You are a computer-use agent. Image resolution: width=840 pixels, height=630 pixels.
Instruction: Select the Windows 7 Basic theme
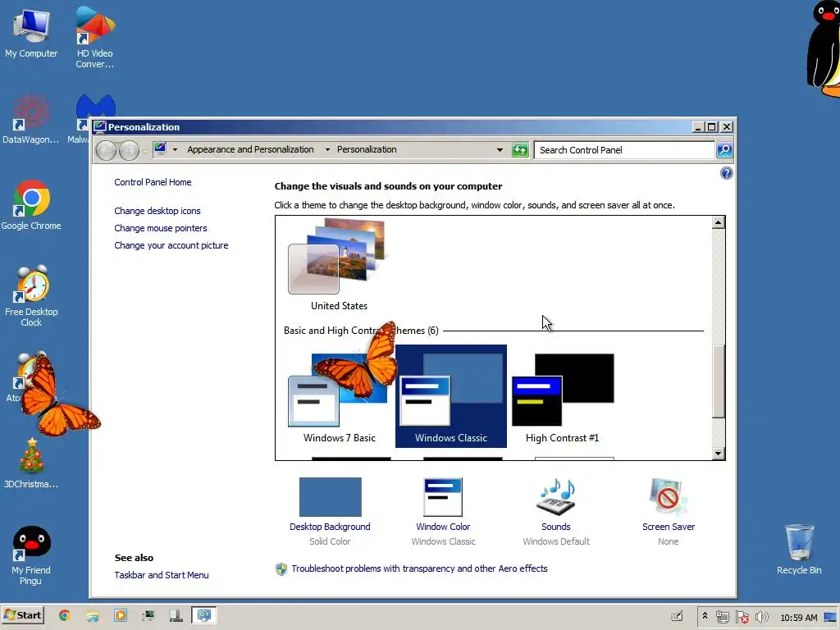tap(339, 396)
